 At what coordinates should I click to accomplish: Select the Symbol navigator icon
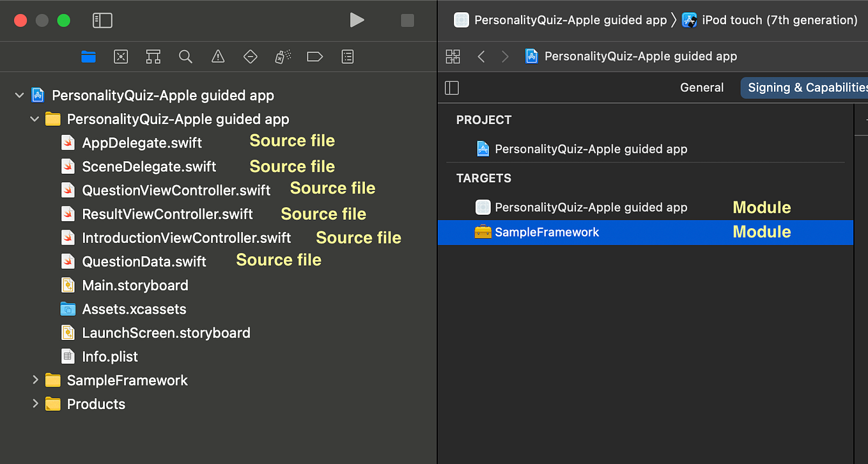point(153,56)
